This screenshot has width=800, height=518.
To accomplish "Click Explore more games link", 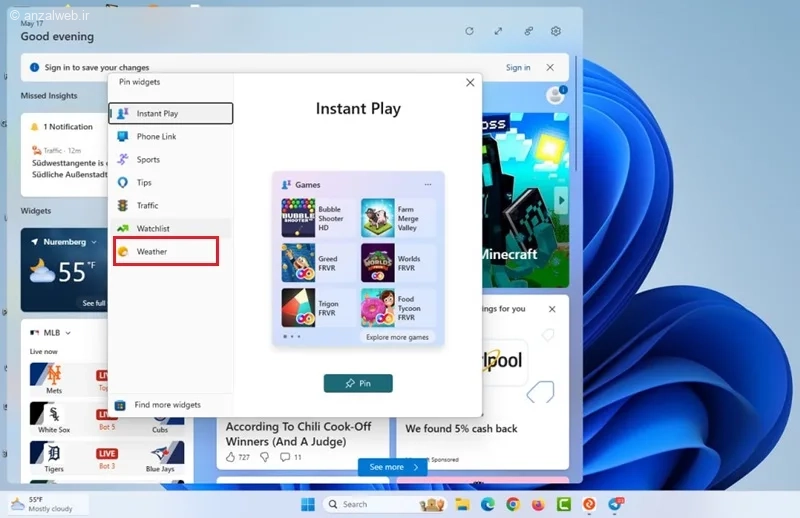I will tap(397, 338).
